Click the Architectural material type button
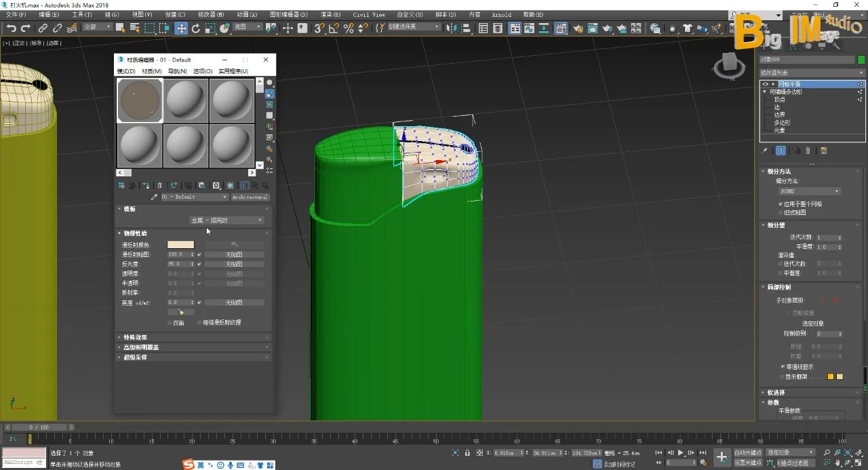868x470 pixels. (250, 197)
